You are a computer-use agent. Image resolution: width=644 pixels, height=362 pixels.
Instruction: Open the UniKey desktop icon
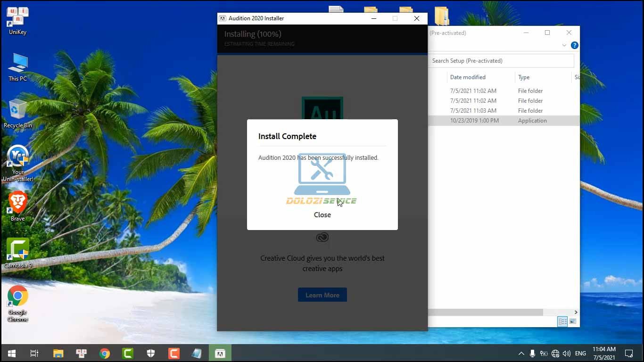coord(18,20)
